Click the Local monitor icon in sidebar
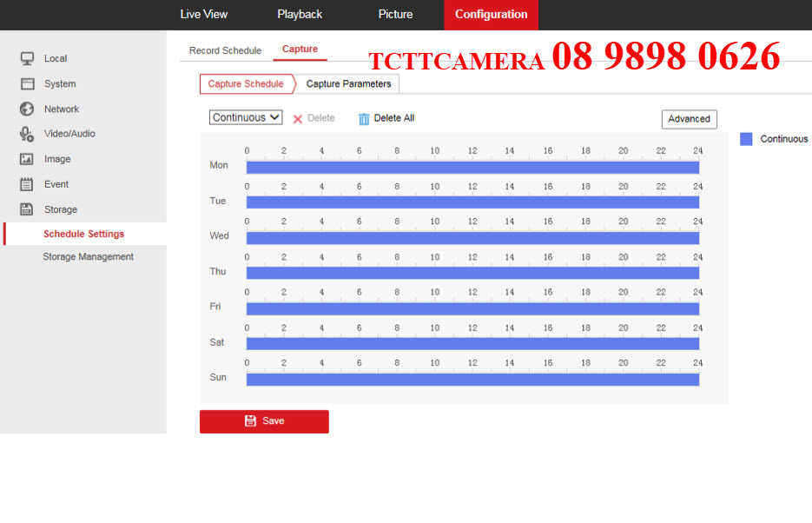 [x=27, y=58]
